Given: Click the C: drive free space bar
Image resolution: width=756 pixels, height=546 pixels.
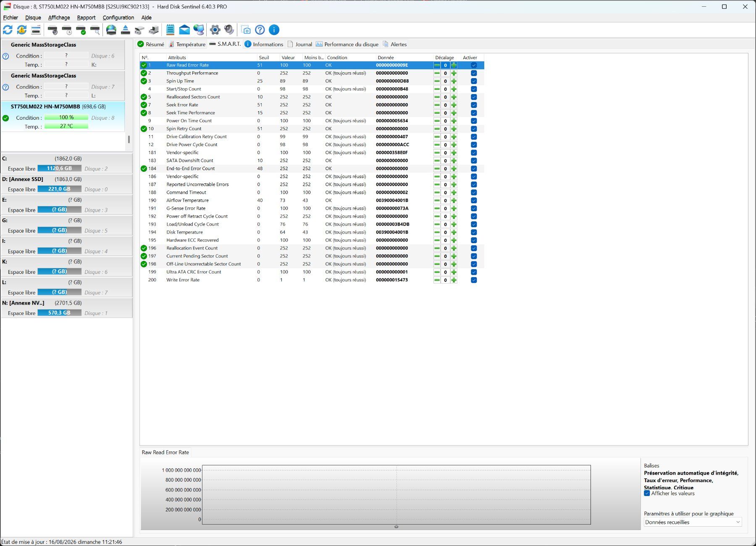Looking at the screenshot, I should point(59,168).
